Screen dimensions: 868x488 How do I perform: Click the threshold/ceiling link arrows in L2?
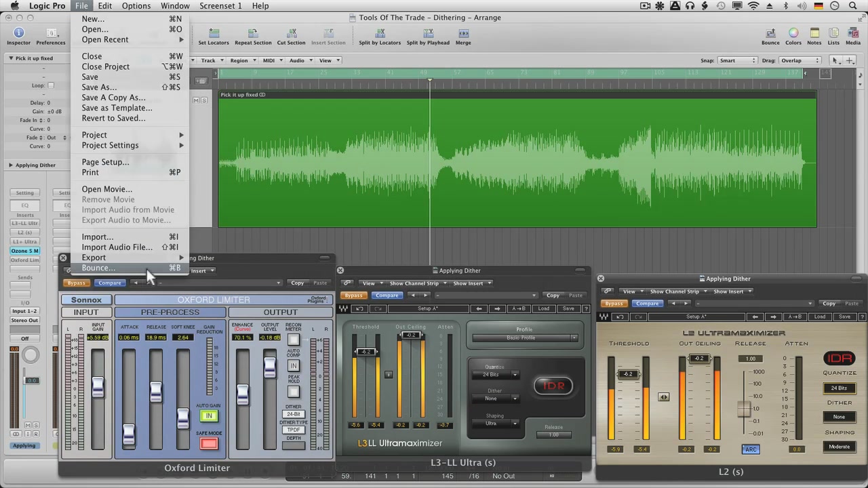pos(663,397)
